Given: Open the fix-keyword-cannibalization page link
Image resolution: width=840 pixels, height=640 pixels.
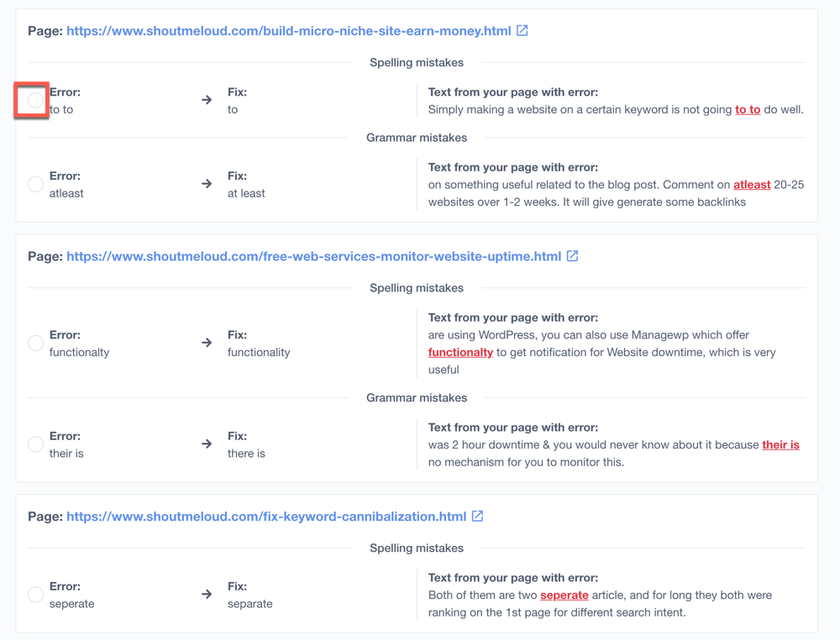Looking at the screenshot, I should pos(265,517).
